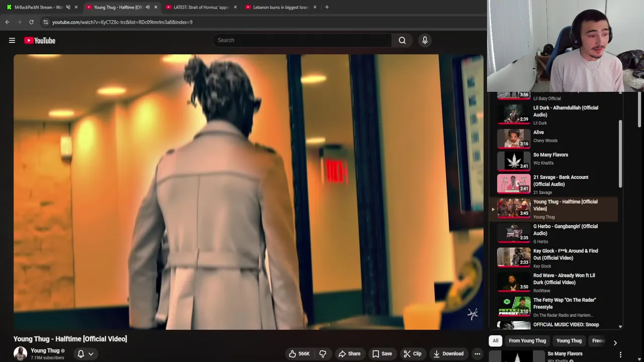Select the Young Thug filter chip
This screenshot has width=644, height=362.
coord(569,341)
